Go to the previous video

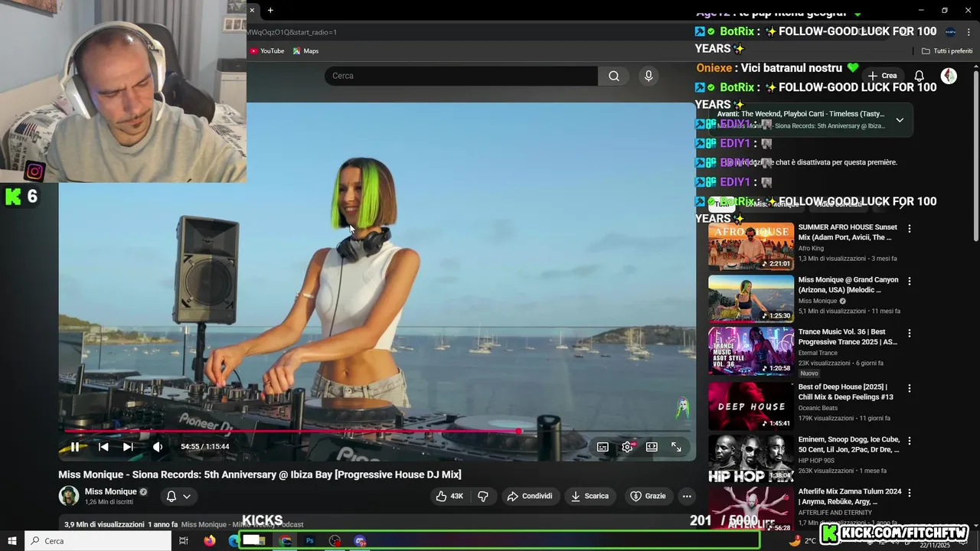click(x=103, y=447)
